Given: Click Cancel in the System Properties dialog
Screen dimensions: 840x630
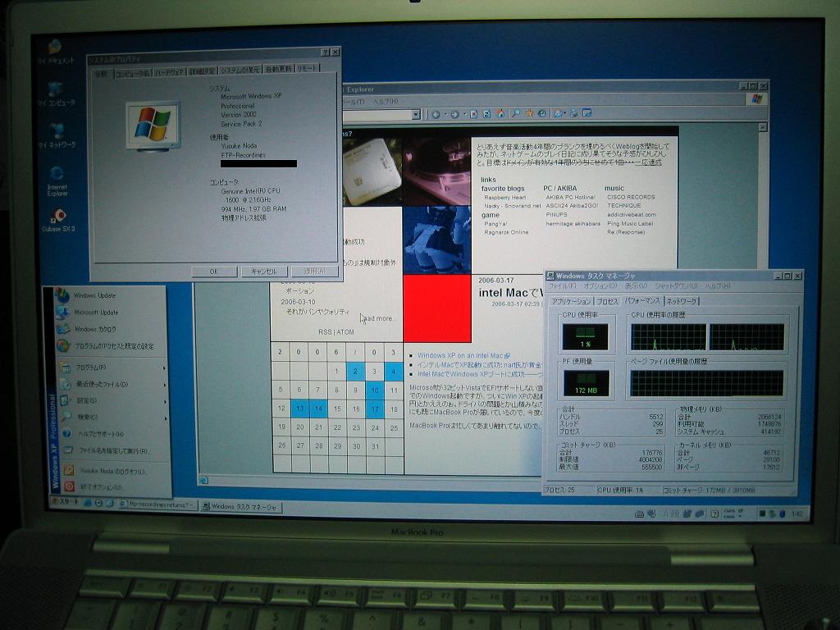Looking at the screenshot, I should pyautogui.click(x=264, y=272).
